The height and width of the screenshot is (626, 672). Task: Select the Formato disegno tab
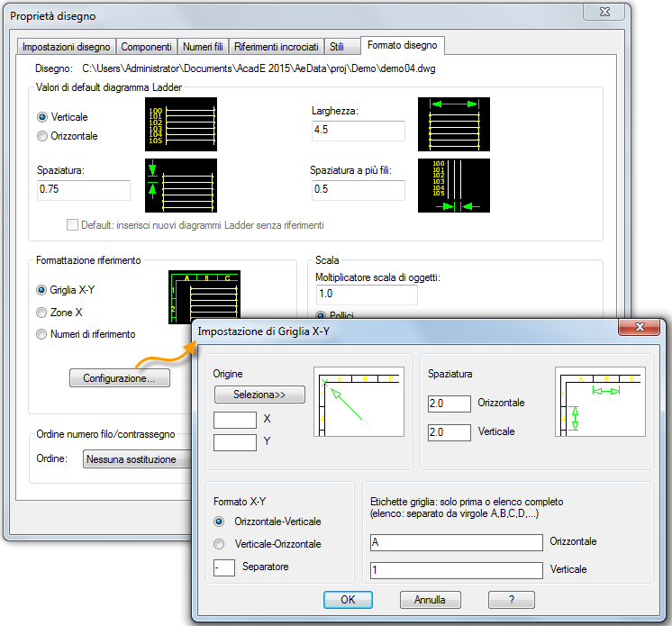pos(403,45)
